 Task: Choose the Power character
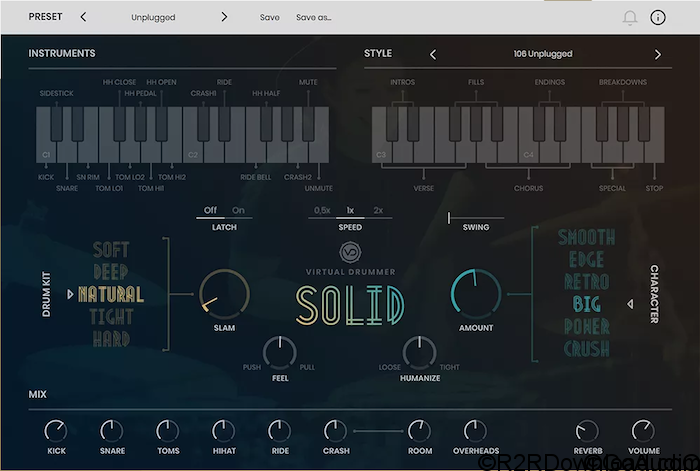point(587,326)
